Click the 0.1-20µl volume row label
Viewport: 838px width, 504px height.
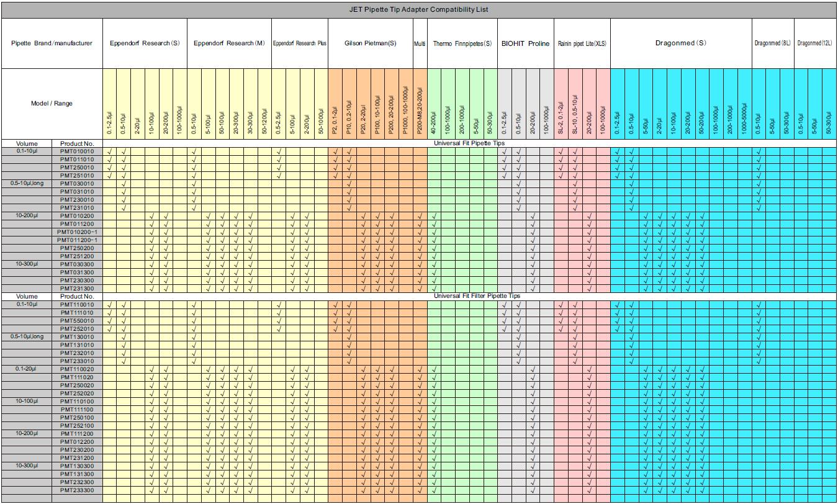click(x=27, y=369)
